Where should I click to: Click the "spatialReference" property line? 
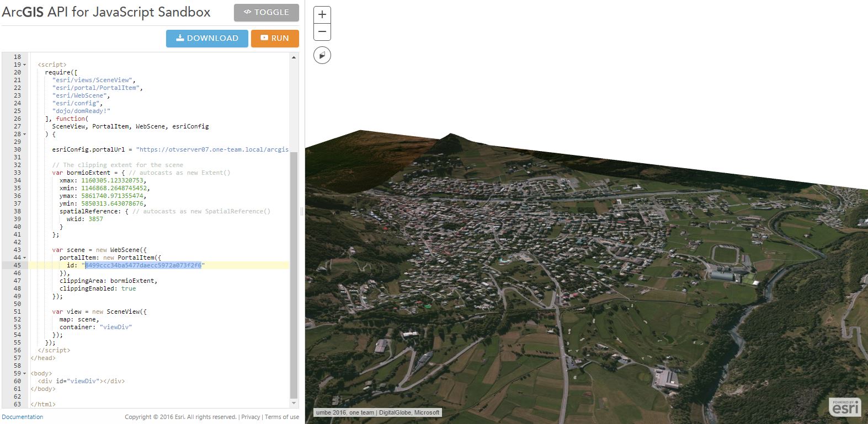pos(165,211)
